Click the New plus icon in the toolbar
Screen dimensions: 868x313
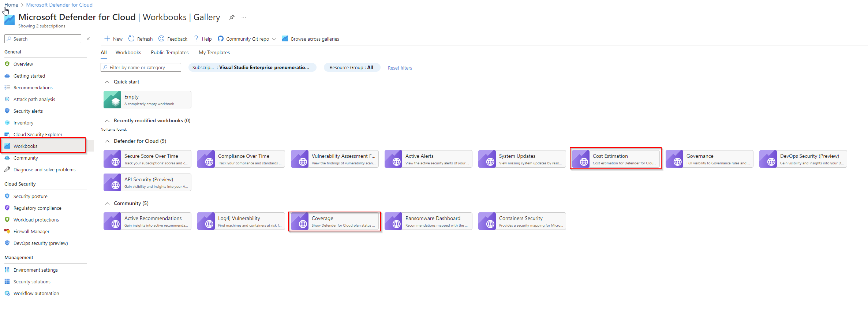pos(107,39)
